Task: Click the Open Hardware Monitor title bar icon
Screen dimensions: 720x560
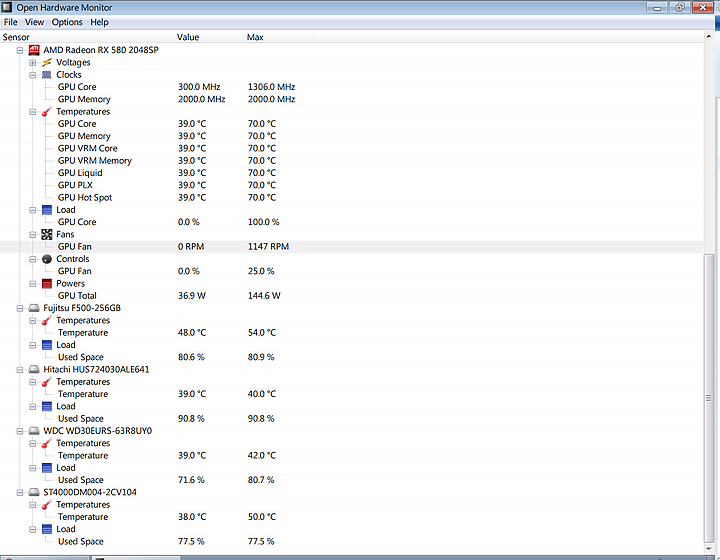Action: pos(6,7)
